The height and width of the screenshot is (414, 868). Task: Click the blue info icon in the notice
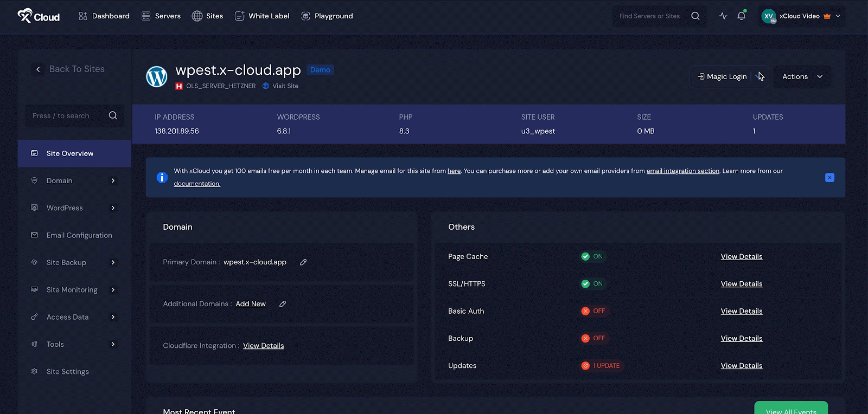pos(162,177)
